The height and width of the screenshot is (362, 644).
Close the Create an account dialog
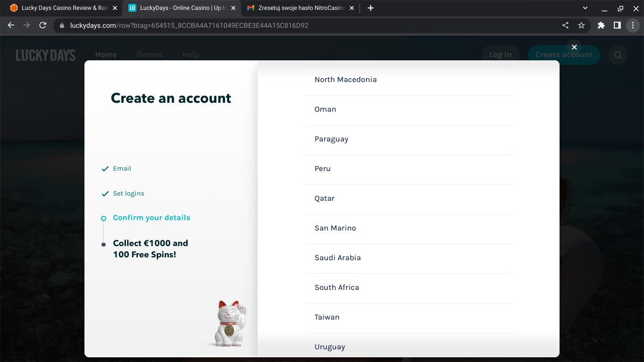pyautogui.click(x=574, y=47)
